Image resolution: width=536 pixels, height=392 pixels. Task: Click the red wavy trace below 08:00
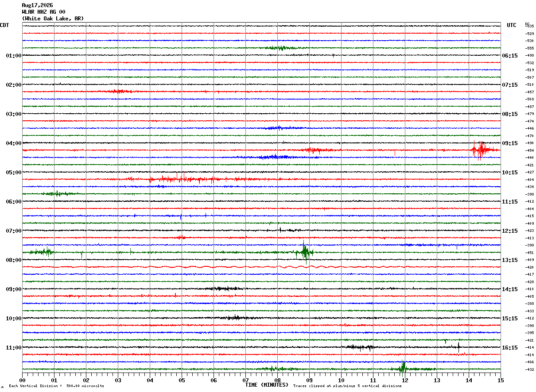tap(261, 267)
